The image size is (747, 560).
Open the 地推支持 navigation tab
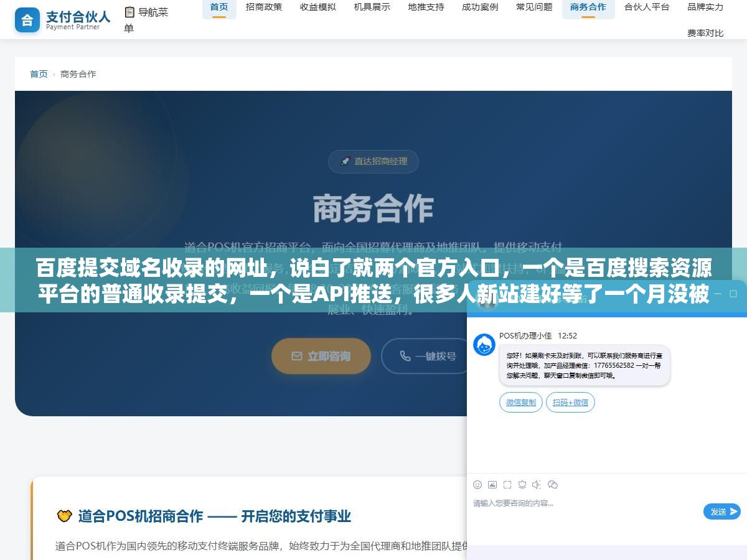click(x=426, y=7)
